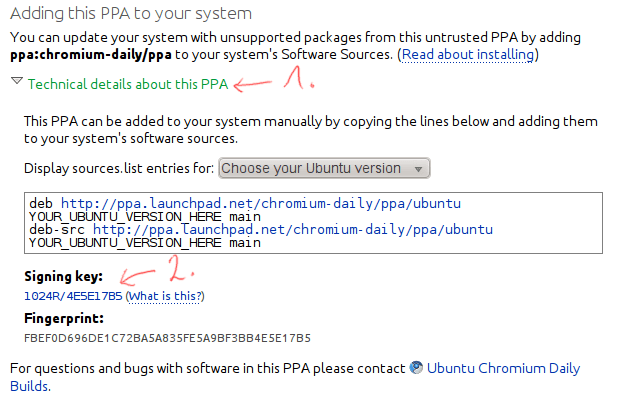Open the 'Choose your Ubuntu version' dropdown
The width and height of the screenshot is (627, 405).
(324, 168)
